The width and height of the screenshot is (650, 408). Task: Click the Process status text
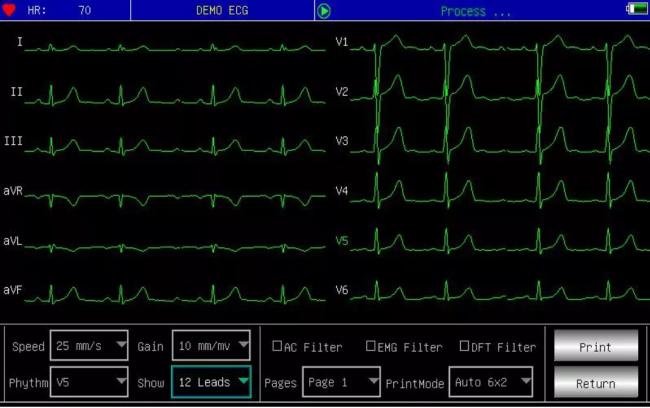coord(476,11)
